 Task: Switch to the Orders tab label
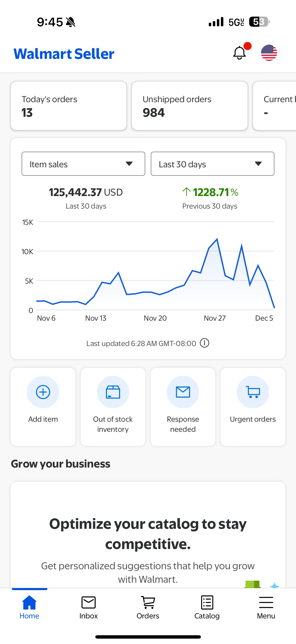coord(148,616)
